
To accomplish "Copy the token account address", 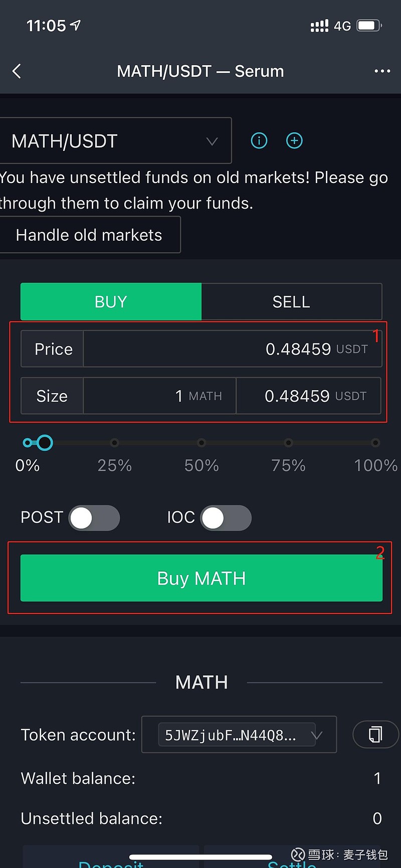I will pyautogui.click(x=375, y=734).
